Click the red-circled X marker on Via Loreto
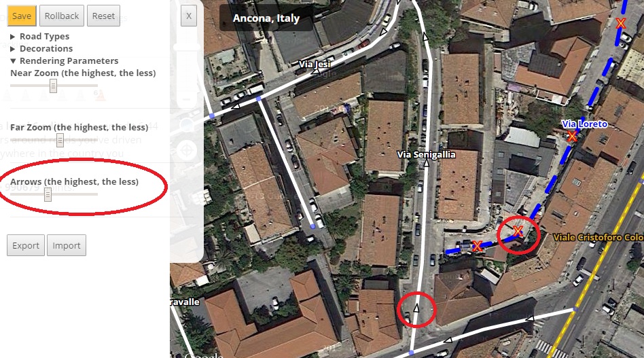Image resolution: width=644 pixels, height=358 pixels. [518, 231]
